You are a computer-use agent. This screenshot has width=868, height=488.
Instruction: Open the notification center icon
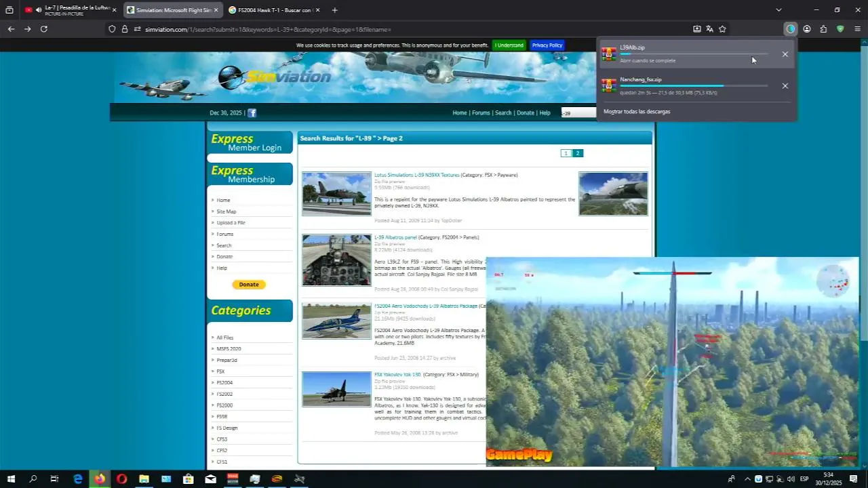854,479
